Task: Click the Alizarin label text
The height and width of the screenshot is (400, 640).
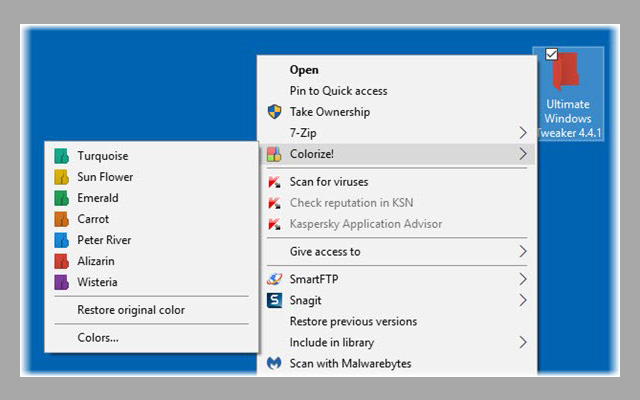Action: click(96, 261)
